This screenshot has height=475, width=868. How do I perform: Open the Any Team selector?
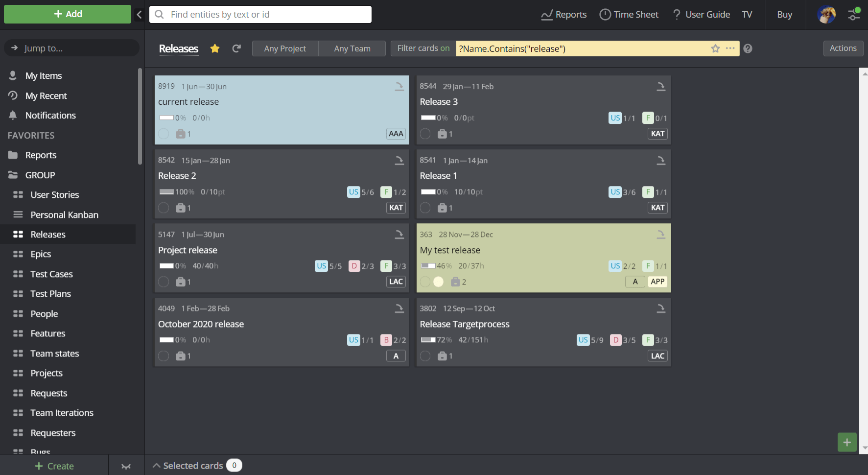click(x=352, y=48)
